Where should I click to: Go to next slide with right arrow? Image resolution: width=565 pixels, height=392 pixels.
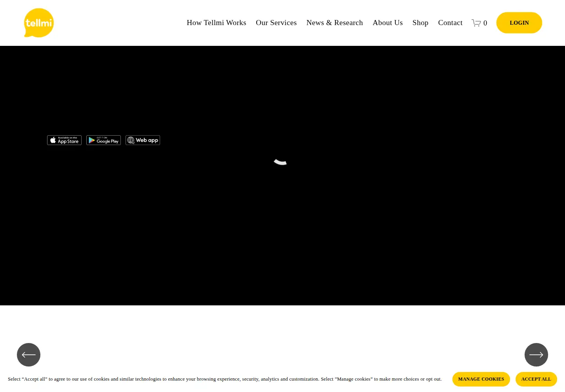pyautogui.click(x=536, y=355)
